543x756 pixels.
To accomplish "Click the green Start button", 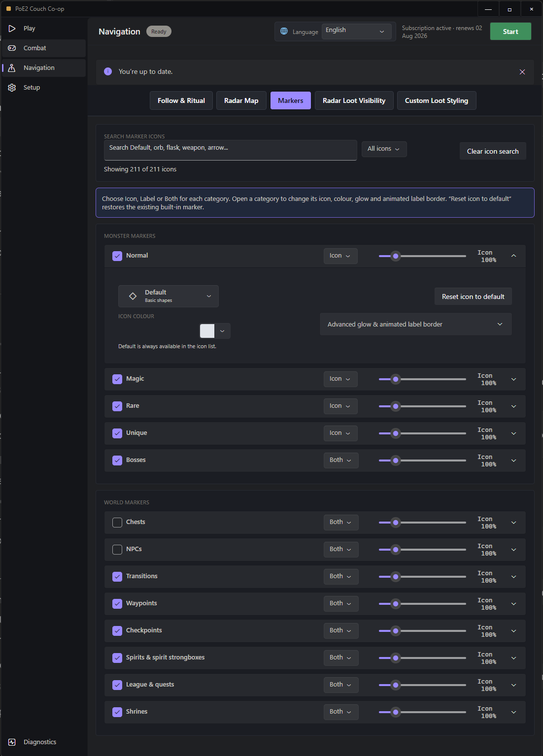I will click(510, 32).
